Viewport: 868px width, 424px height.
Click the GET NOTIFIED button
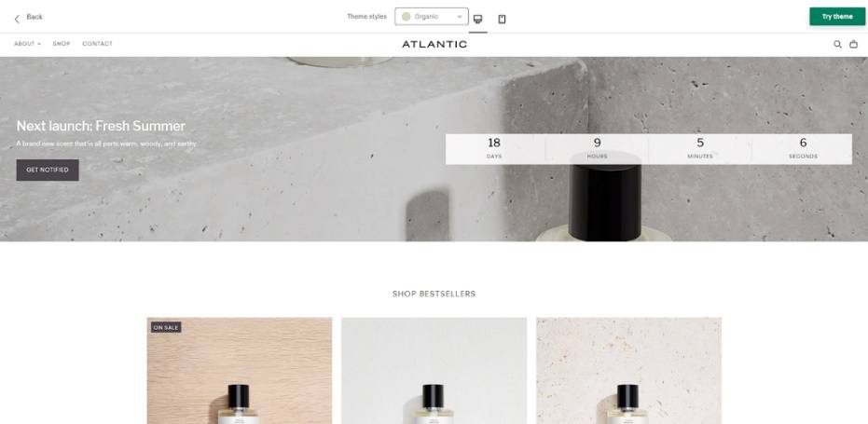(x=48, y=170)
